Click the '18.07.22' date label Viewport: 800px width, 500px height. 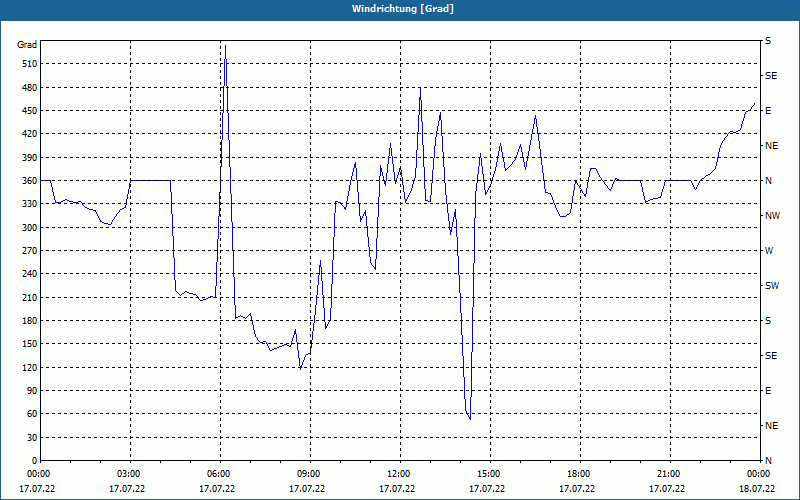point(757,489)
